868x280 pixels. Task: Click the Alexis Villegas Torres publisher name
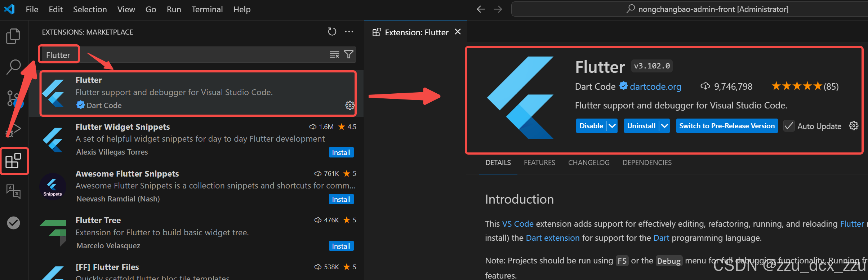coord(112,152)
